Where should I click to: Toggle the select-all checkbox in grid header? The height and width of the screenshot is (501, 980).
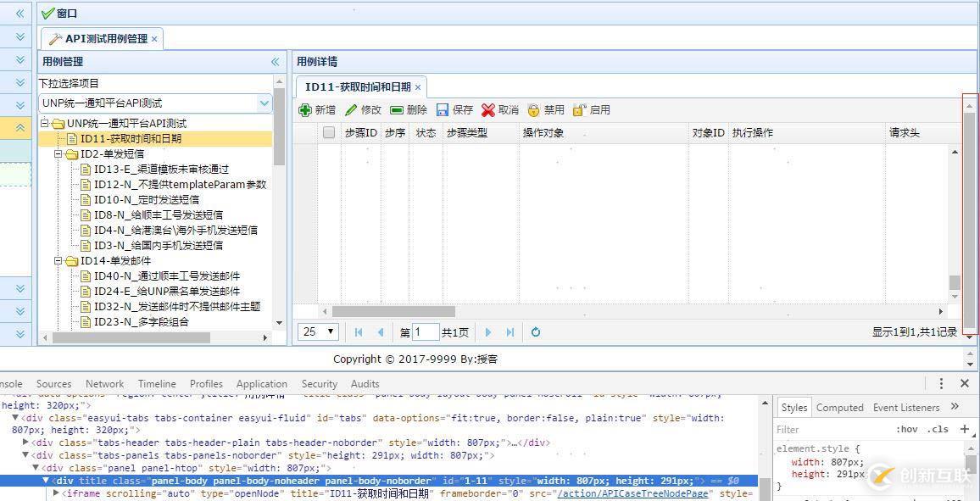(x=329, y=133)
